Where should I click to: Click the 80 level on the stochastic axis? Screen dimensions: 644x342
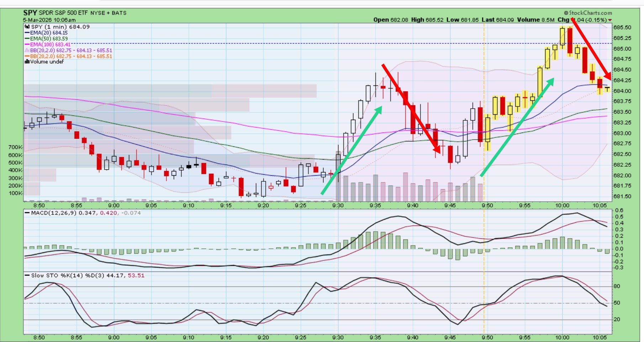tap(617, 286)
